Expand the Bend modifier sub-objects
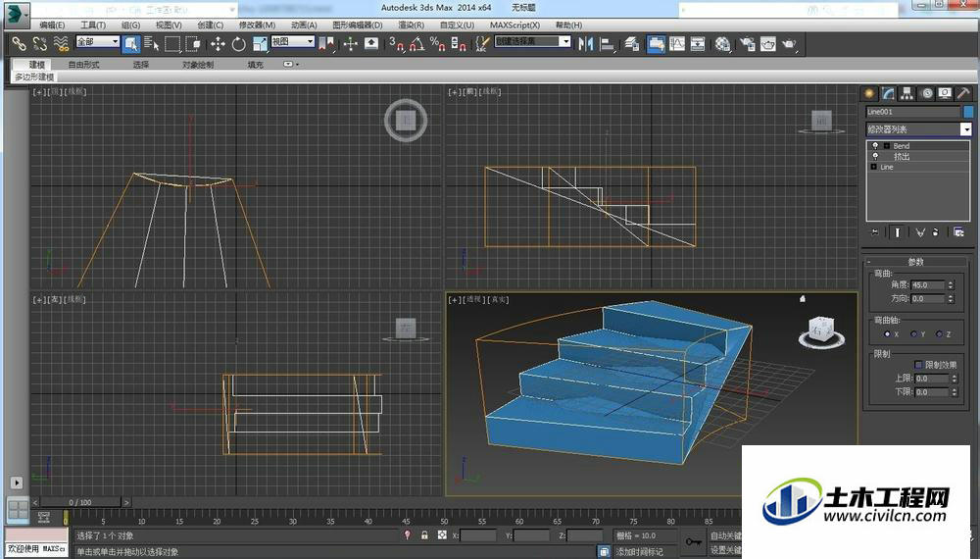This screenshot has width=980, height=559. pos(886,146)
